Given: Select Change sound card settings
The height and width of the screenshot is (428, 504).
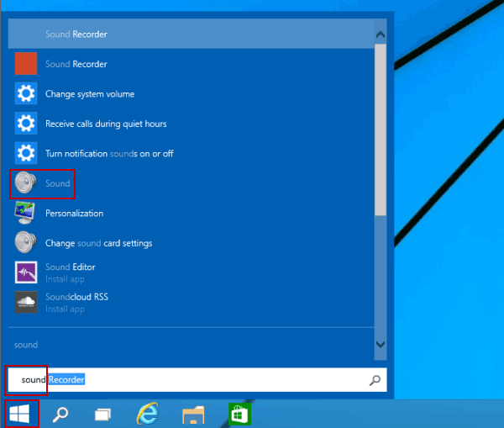Looking at the screenshot, I should [191, 243].
